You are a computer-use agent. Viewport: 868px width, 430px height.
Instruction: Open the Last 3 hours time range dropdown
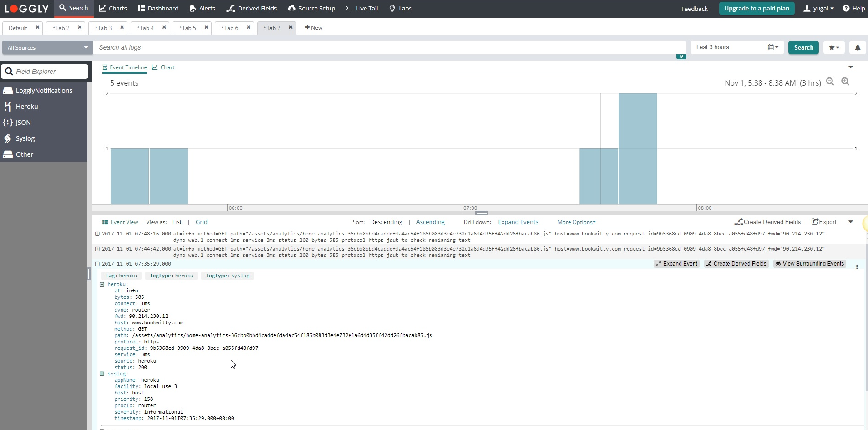(729, 47)
